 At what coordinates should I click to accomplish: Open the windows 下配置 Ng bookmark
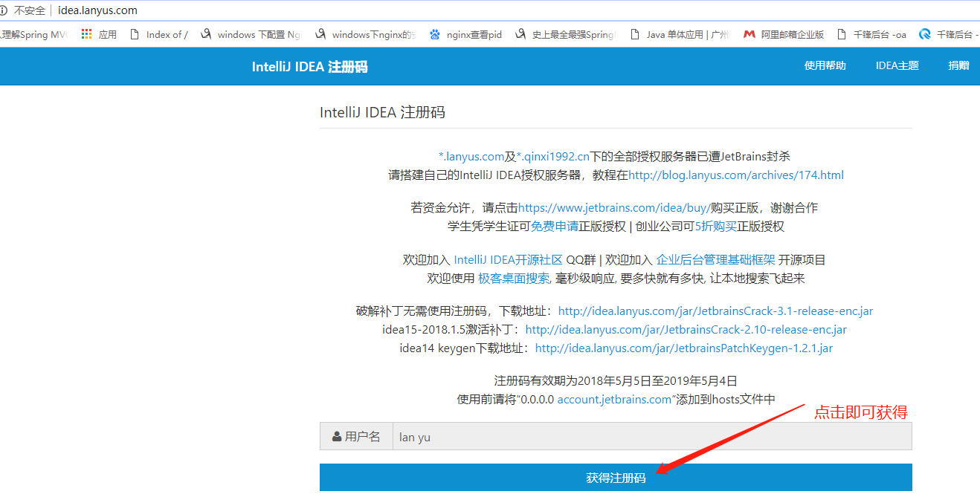(251, 34)
